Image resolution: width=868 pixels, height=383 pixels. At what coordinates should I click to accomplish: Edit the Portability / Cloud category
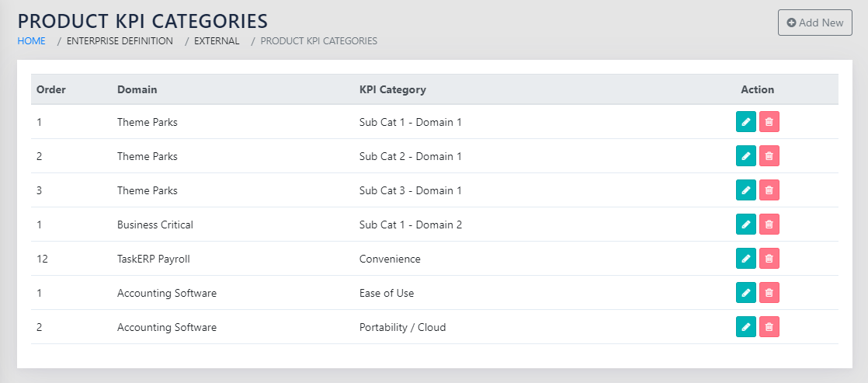pos(745,327)
